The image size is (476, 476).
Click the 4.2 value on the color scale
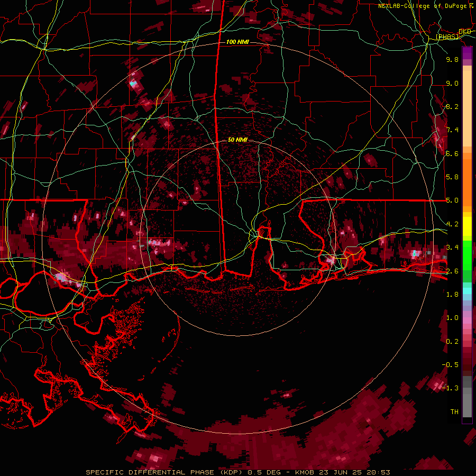click(x=452, y=224)
